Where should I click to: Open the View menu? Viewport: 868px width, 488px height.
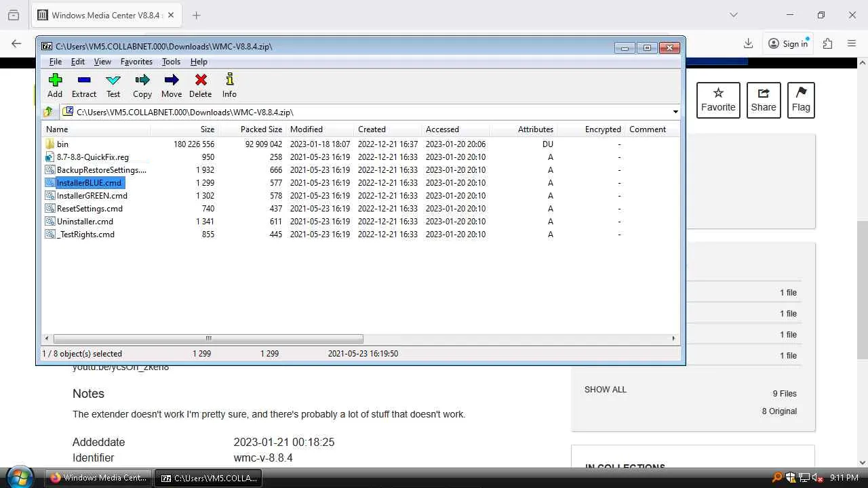[102, 62]
